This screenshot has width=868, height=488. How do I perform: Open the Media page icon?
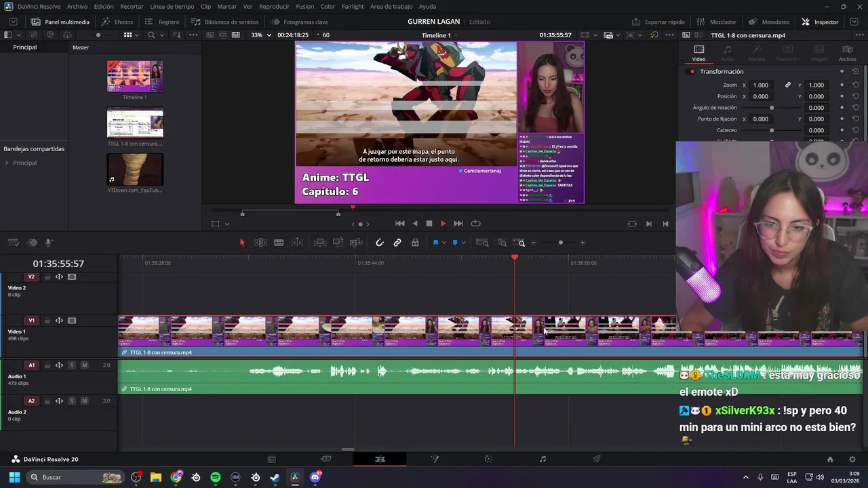pos(271,459)
